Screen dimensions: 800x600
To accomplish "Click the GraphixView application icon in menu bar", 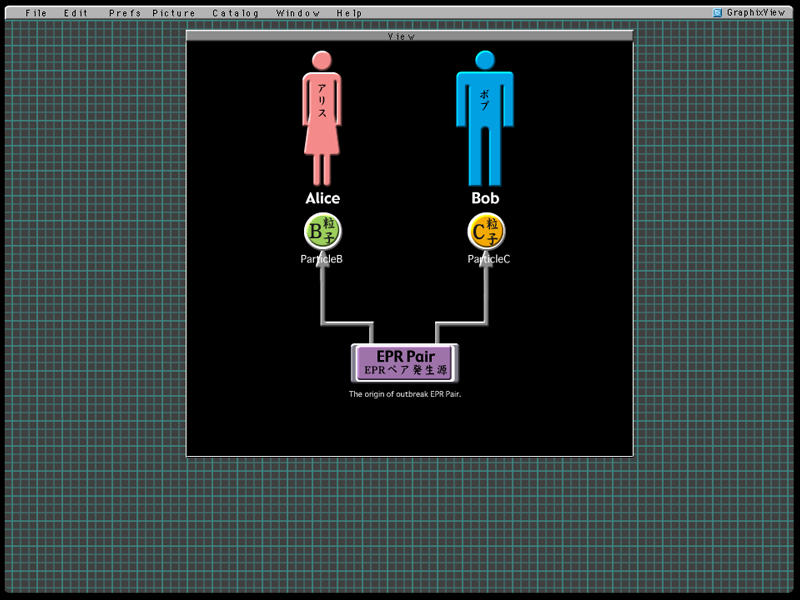I will coord(717,13).
